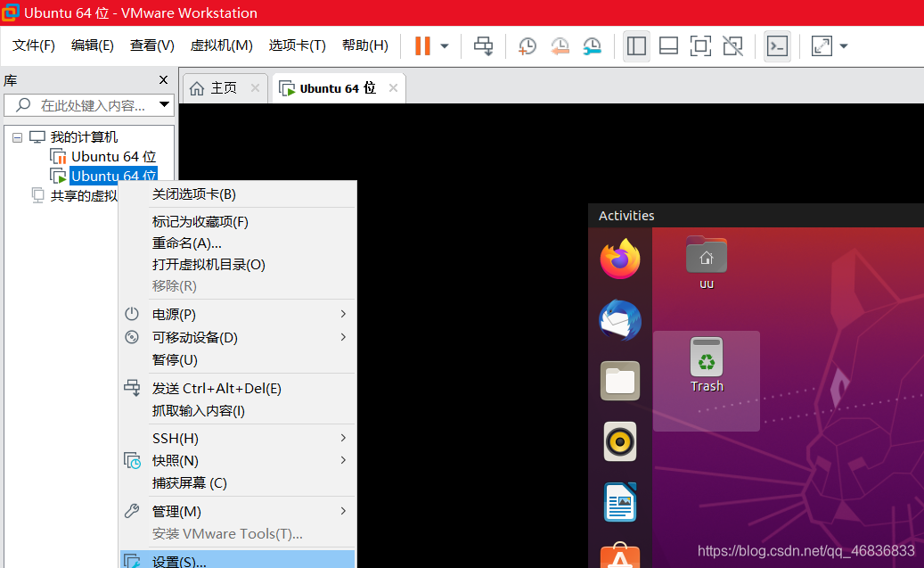This screenshot has width=924, height=568.
Task: Choose 发送 Ctrl+Alt+Del(E) menu entry
Action: coord(238,388)
